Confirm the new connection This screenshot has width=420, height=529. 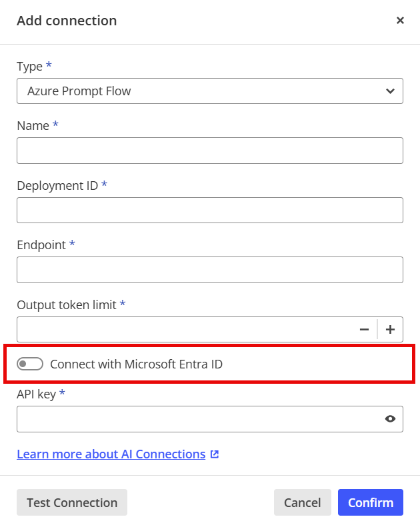click(x=371, y=502)
